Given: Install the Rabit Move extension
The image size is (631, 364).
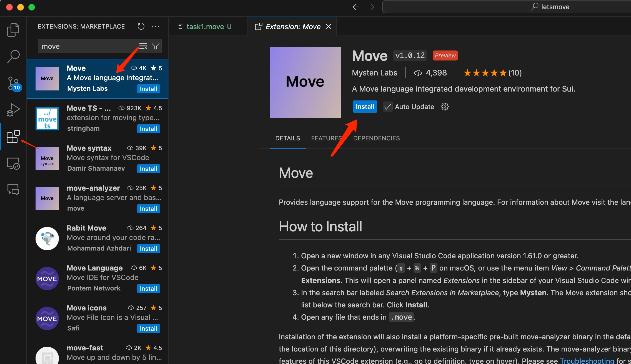Looking at the screenshot, I should tap(148, 249).
